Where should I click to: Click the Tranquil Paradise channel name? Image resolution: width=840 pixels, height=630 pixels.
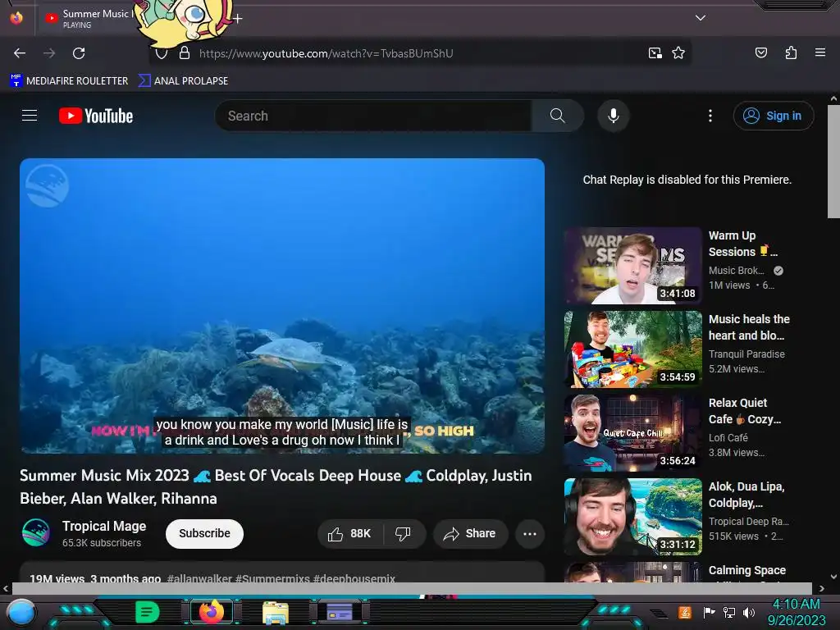point(746,354)
